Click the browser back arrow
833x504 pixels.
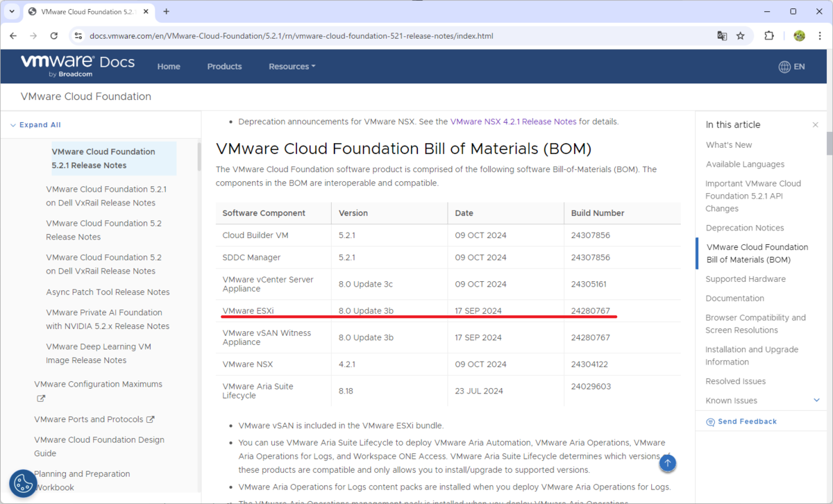[x=13, y=35]
